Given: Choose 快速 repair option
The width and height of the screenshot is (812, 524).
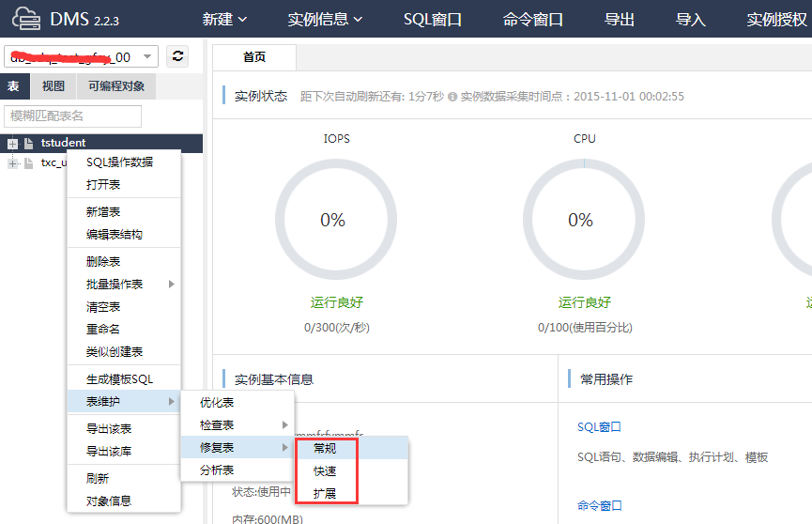Looking at the screenshot, I should [x=325, y=471].
